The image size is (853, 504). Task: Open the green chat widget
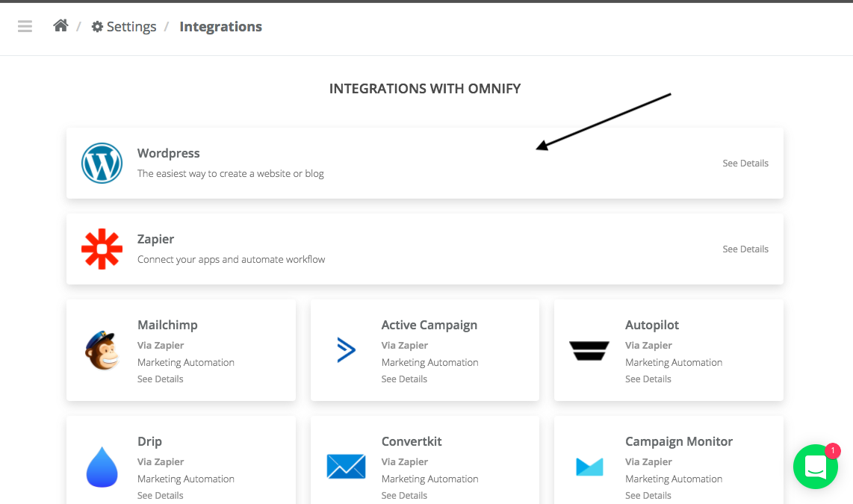[x=816, y=467]
